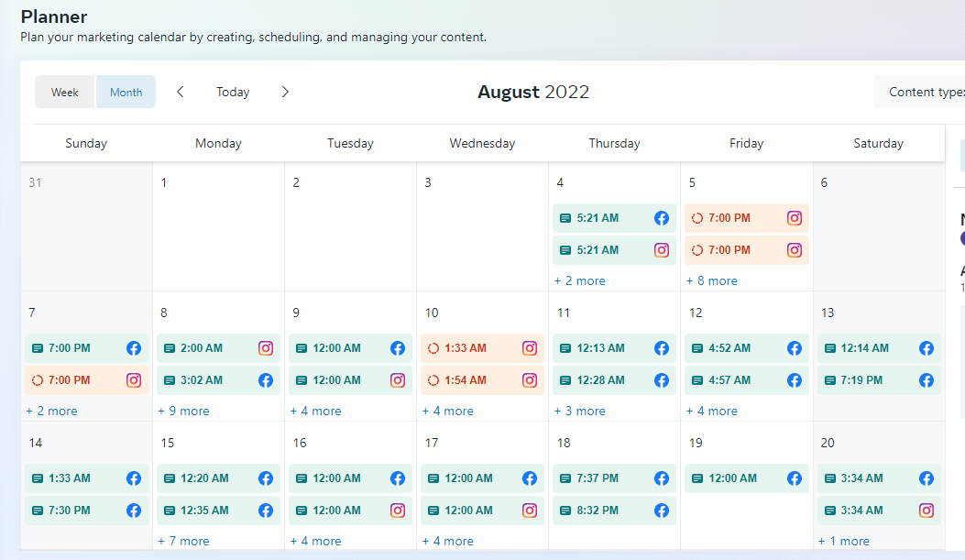
Task: Jump to Today in the calendar
Action: pos(233,92)
